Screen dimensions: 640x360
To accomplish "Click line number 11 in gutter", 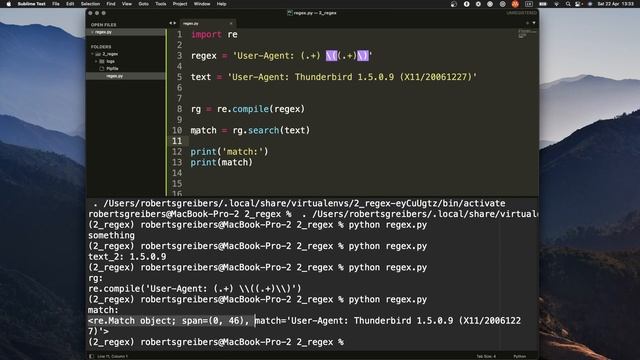I will point(177,141).
